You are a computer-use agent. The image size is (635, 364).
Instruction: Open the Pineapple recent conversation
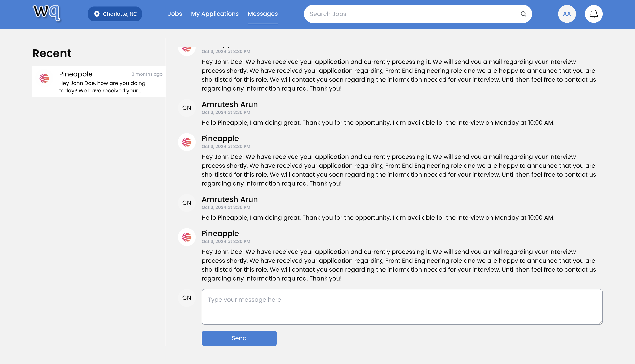click(x=99, y=81)
